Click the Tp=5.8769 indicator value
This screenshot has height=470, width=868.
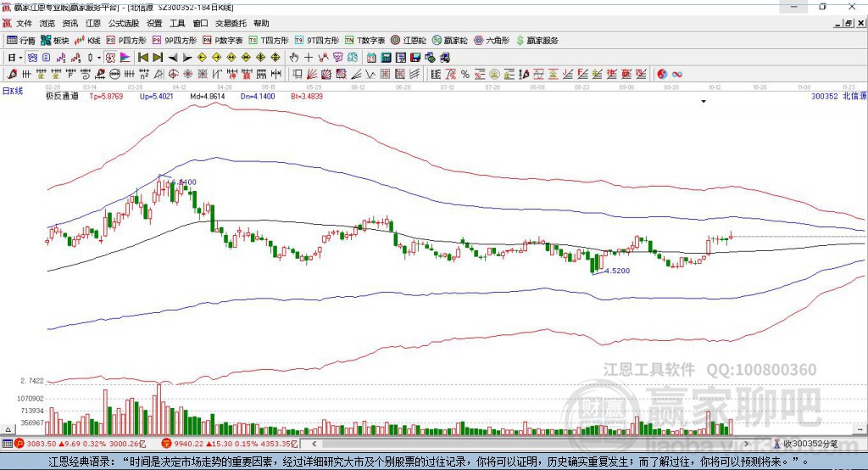click(106, 96)
